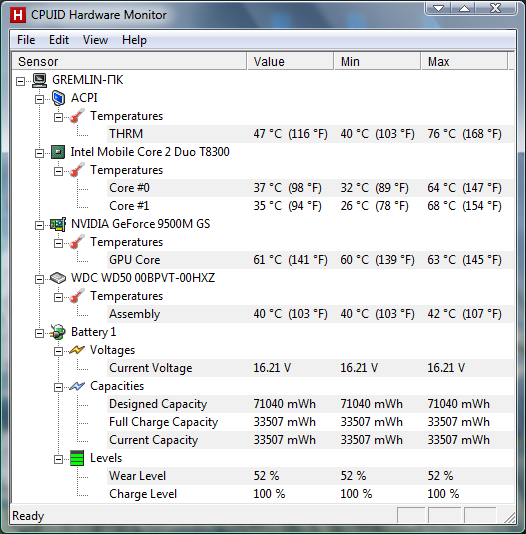Click Designed Capacity value 71040 mWh

pos(284,404)
